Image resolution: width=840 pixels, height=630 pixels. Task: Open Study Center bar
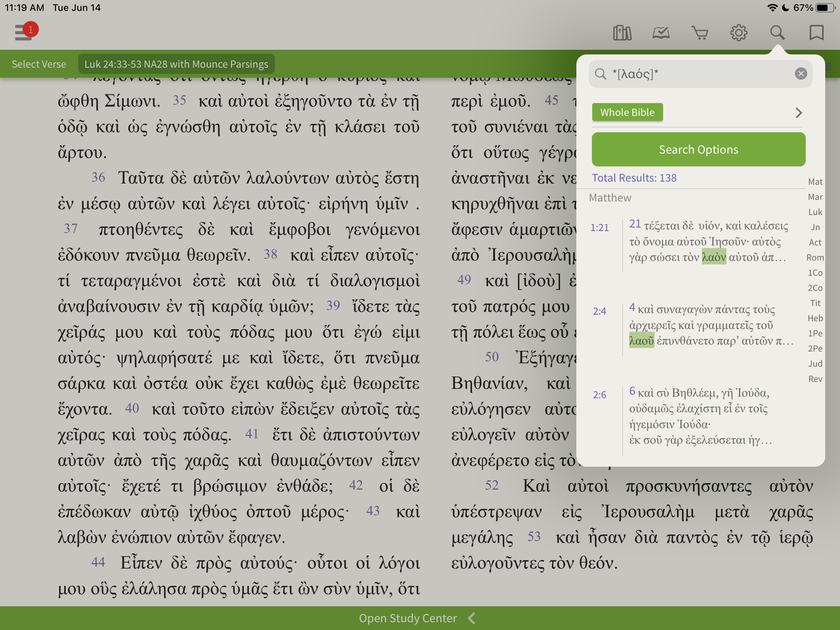click(x=420, y=618)
